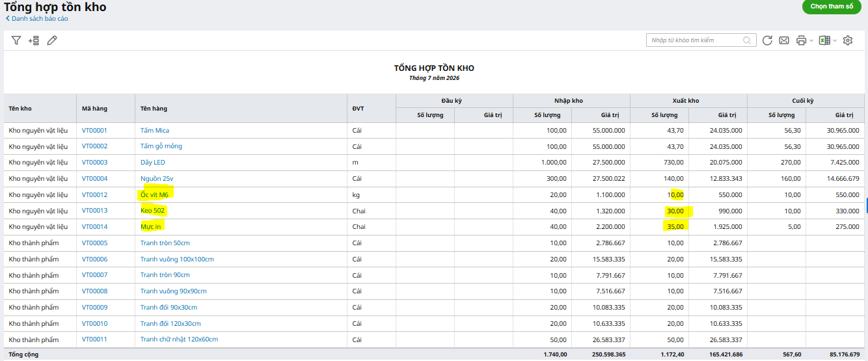This screenshot has height=361, width=868.
Task: Open the Tranh đôi 90x30cm item link
Action: (x=169, y=308)
